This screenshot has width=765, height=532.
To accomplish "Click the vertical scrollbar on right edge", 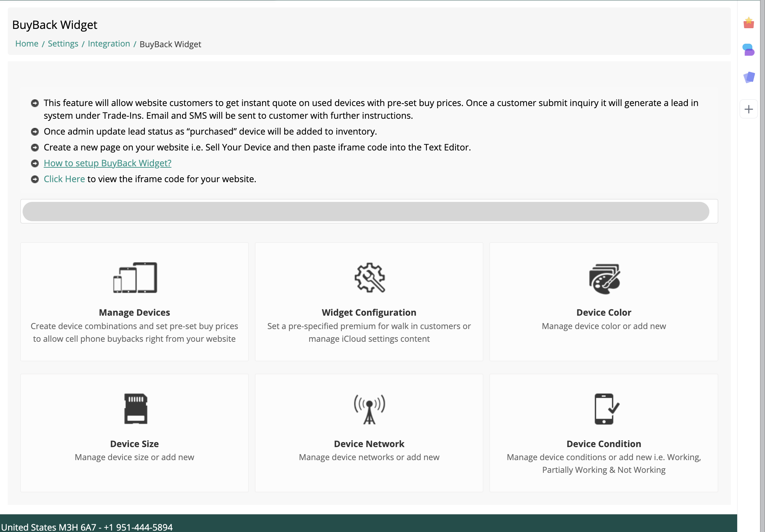I will point(762,266).
